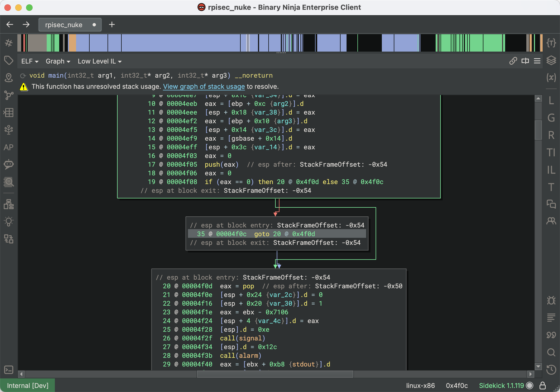Click horizontal scrollbar left arrow
560x392 pixels.
21,374
